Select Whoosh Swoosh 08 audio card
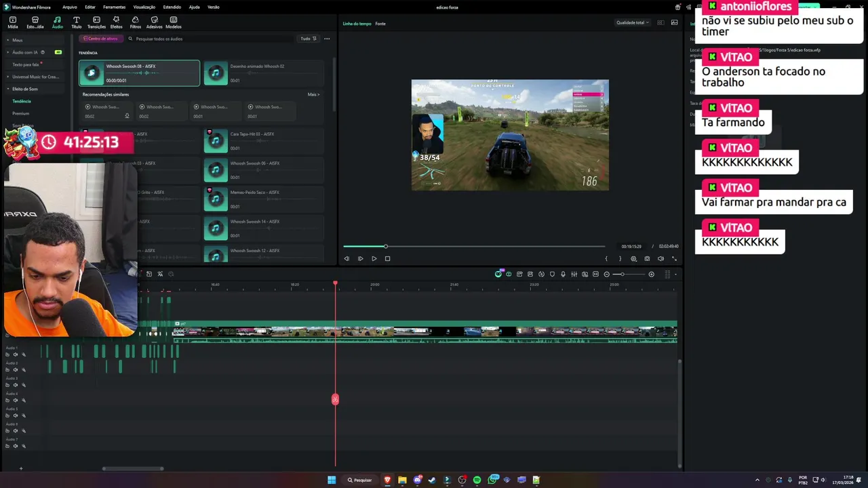The width and height of the screenshot is (868, 488). click(x=139, y=73)
